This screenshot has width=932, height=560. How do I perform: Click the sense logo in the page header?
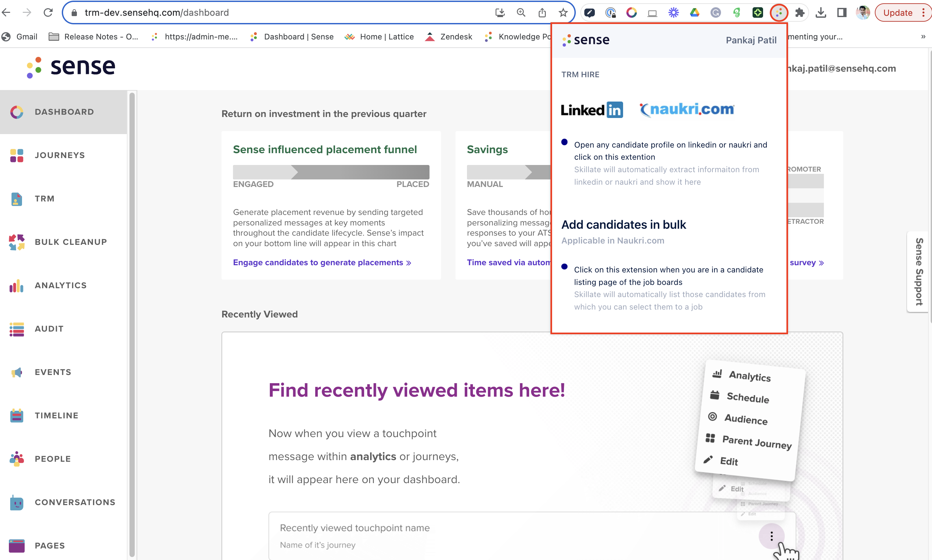click(71, 67)
